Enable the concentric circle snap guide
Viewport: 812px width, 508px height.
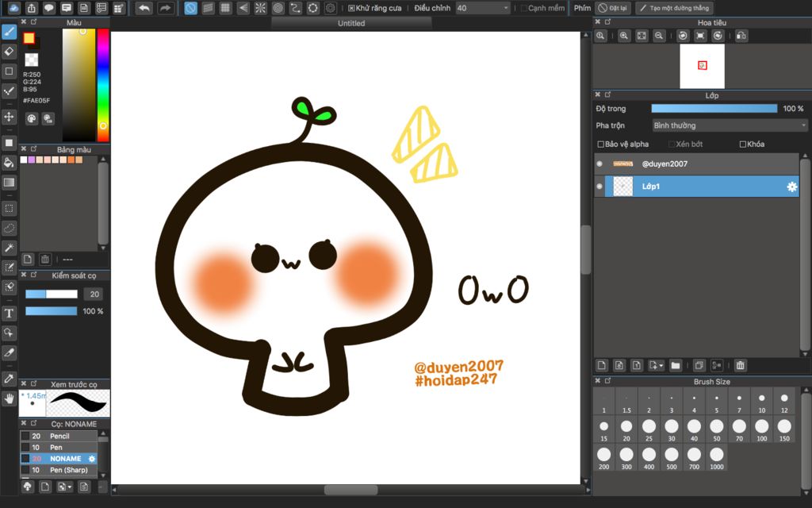(278, 8)
